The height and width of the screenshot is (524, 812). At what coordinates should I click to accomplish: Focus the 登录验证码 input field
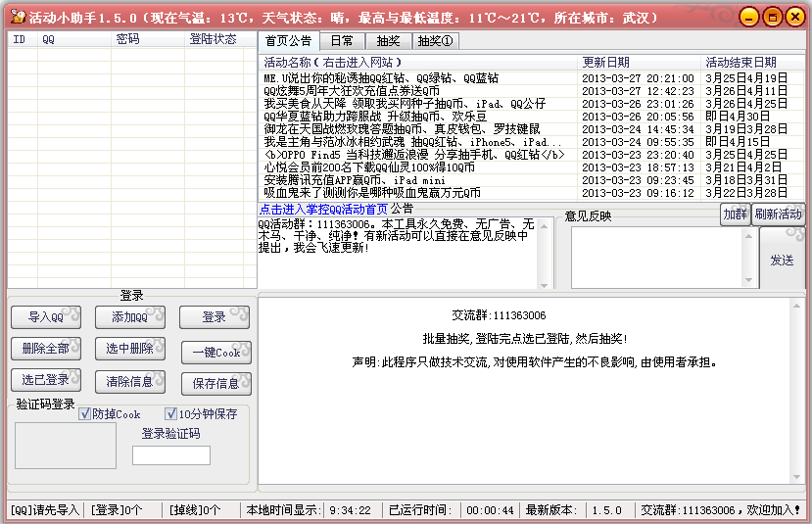pos(171,455)
